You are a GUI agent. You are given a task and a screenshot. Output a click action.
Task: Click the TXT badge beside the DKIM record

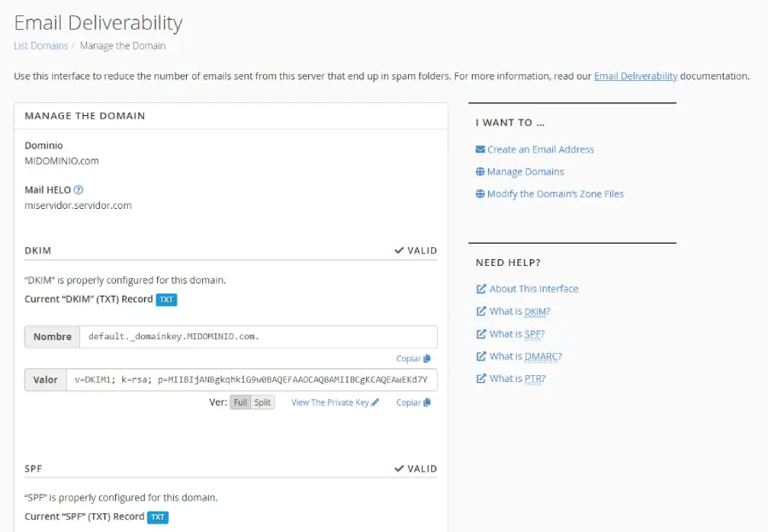click(166, 299)
